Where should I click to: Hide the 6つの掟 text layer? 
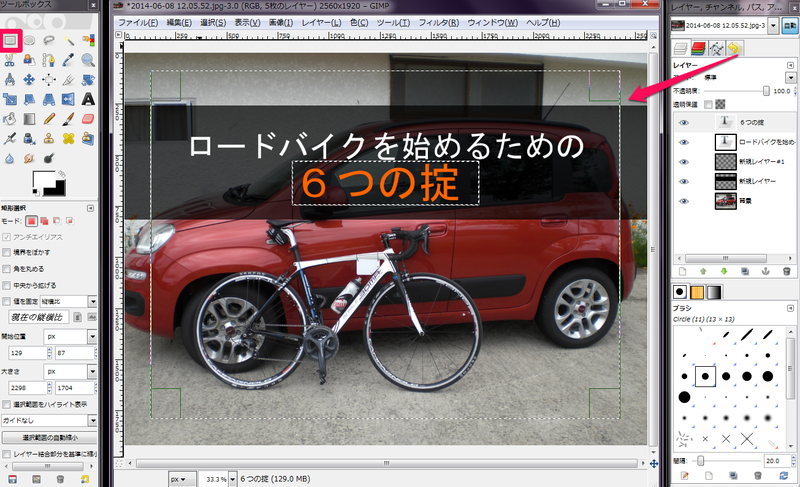(x=684, y=122)
